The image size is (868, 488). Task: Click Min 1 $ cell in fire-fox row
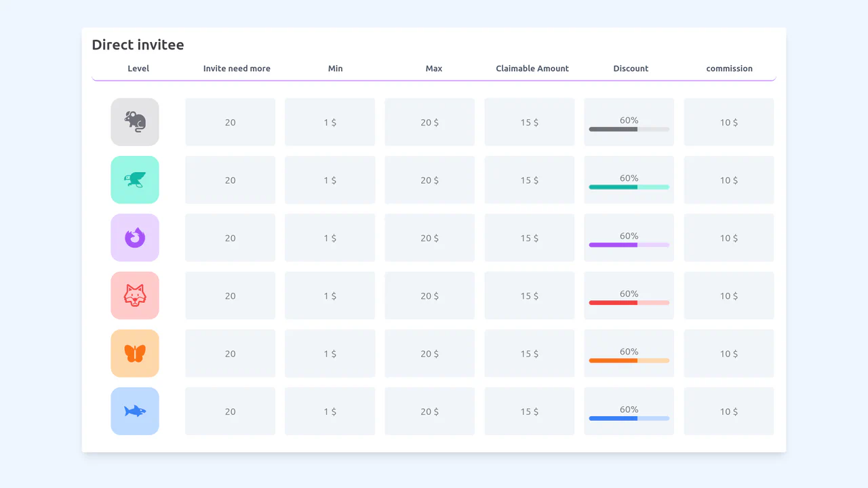click(x=330, y=238)
